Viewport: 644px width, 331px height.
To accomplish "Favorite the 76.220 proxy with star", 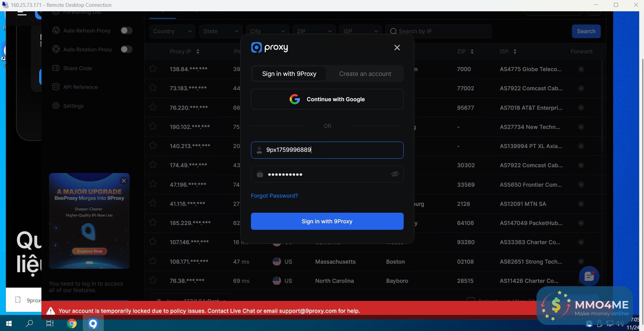I will point(153,107).
